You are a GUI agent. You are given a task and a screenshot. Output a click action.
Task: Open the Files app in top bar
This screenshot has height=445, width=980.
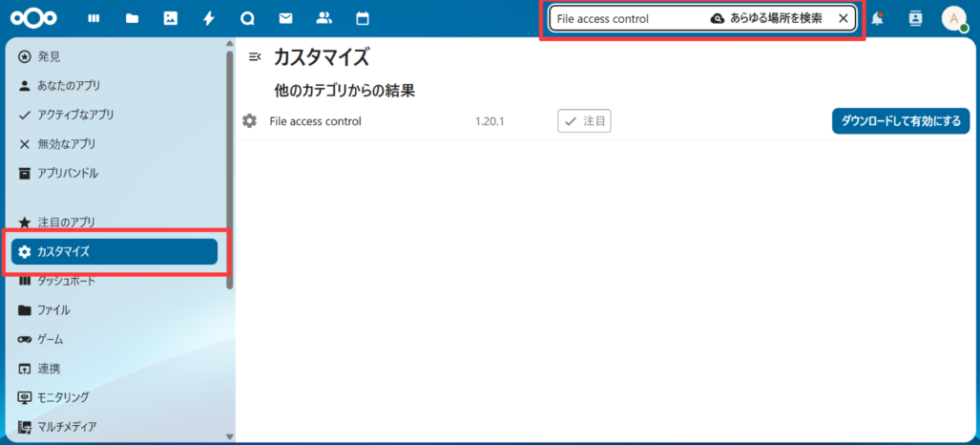132,18
